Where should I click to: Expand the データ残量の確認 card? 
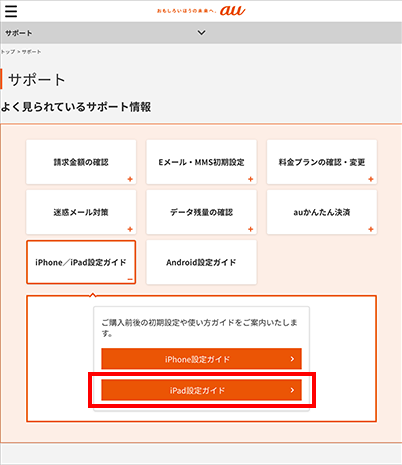[x=201, y=212]
